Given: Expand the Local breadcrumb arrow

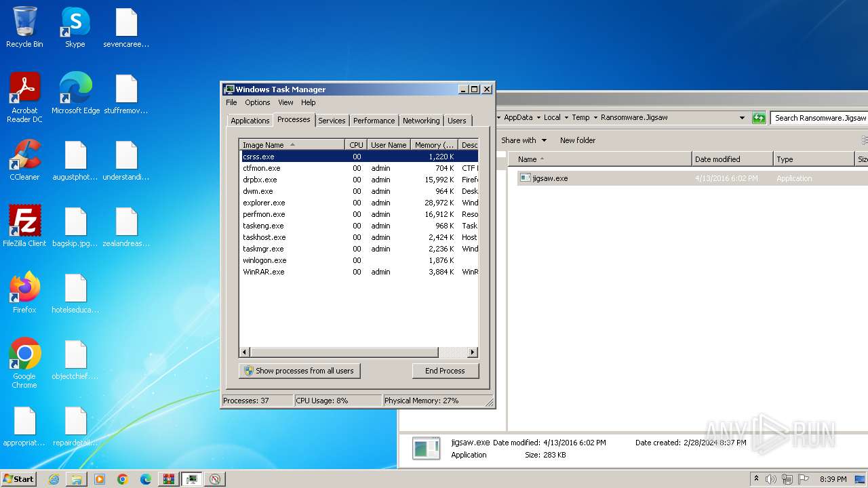Looking at the screenshot, I should point(566,118).
